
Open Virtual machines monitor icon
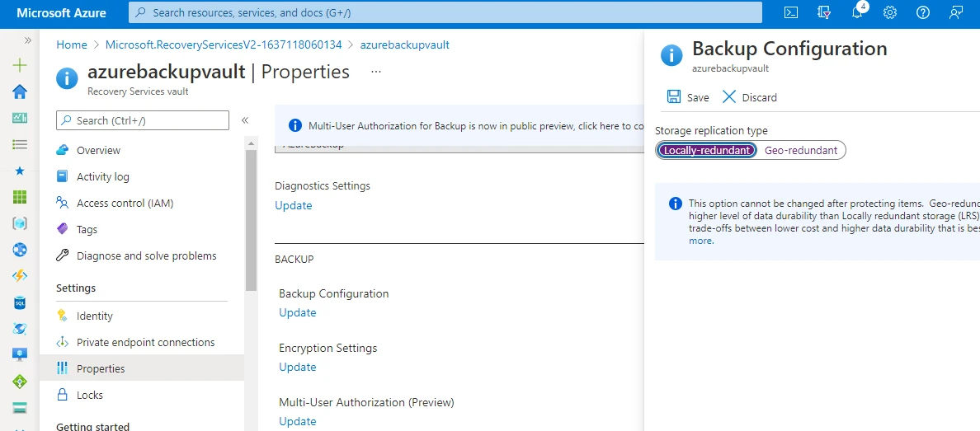[x=20, y=354]
